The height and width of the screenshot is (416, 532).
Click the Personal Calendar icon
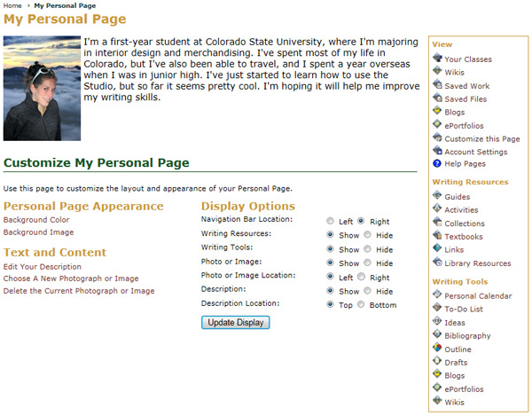click(437, 294)
